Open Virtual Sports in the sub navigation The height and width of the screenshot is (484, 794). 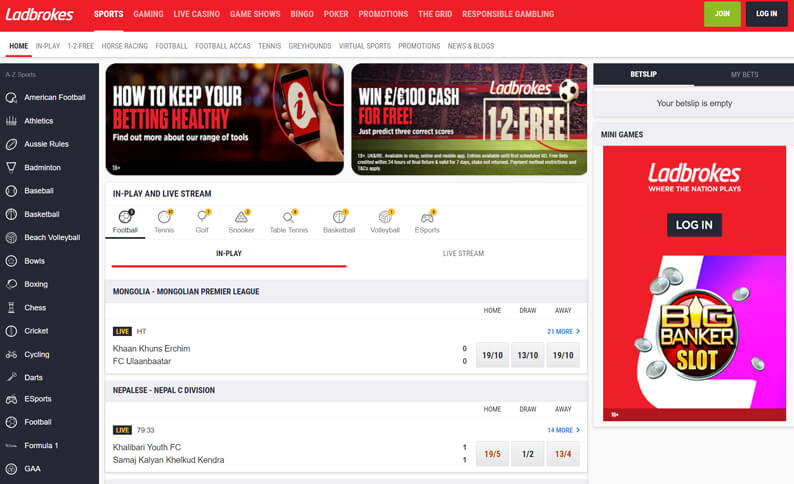365,46
